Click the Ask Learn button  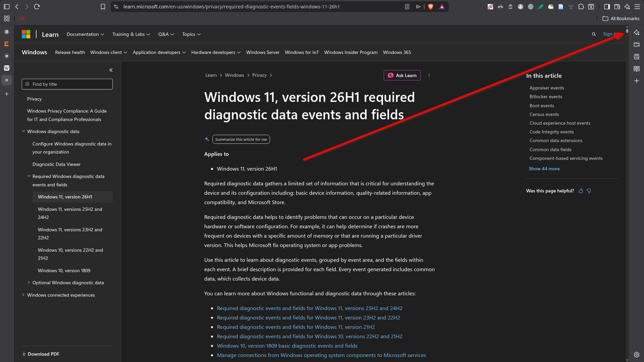pos(402,75)
